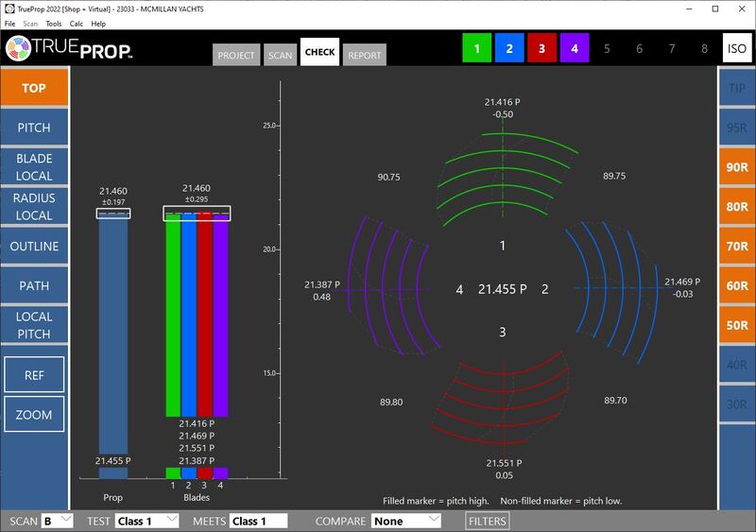Click the TrueProp logo icon
This screenshot has height=532, width=756.
point(20,49)
